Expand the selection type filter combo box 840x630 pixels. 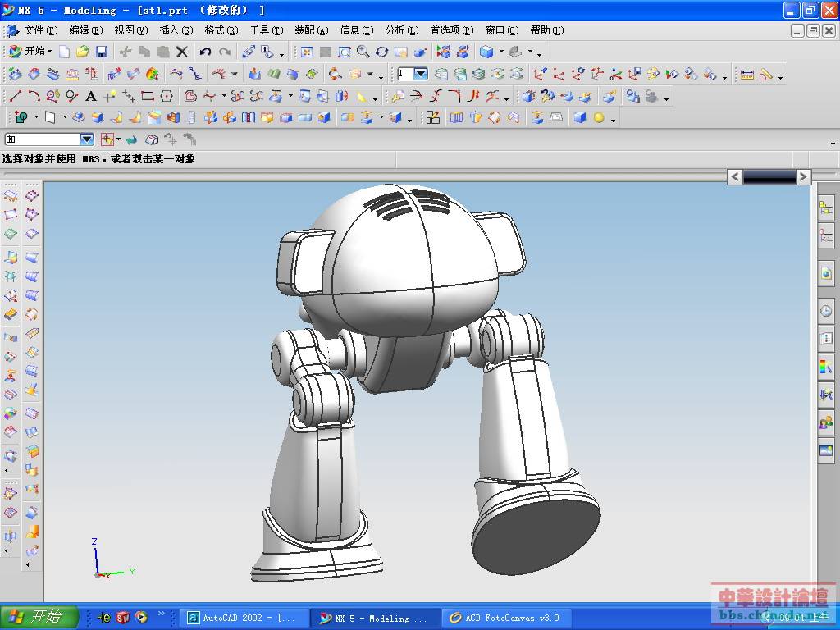pyautogui.click(x=86, y=139)
